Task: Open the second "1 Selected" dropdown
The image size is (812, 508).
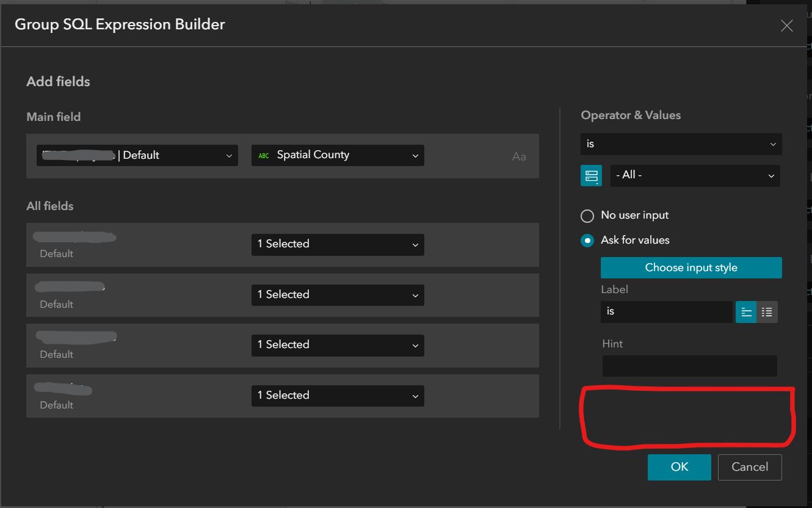Action: click(338, 295)
